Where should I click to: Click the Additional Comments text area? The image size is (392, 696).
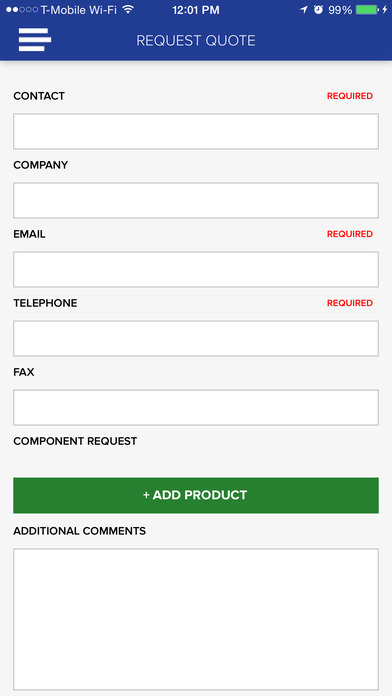point(196,619)
